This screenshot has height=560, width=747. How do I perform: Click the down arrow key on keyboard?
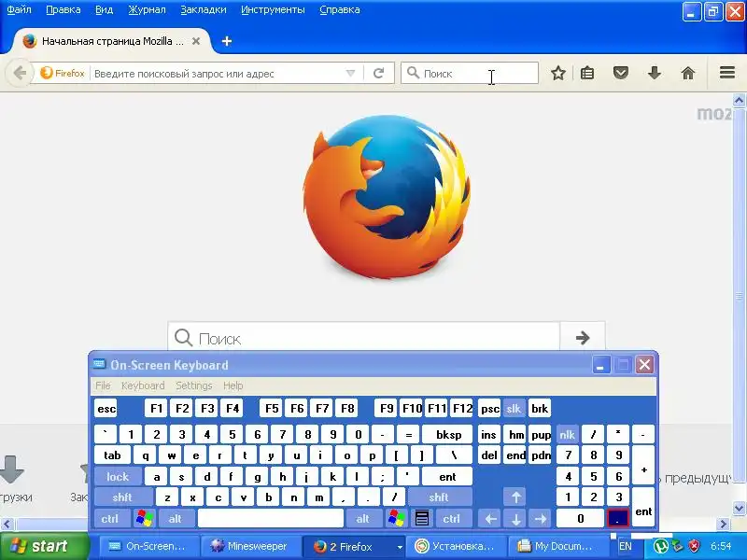(x=516, y=518)
